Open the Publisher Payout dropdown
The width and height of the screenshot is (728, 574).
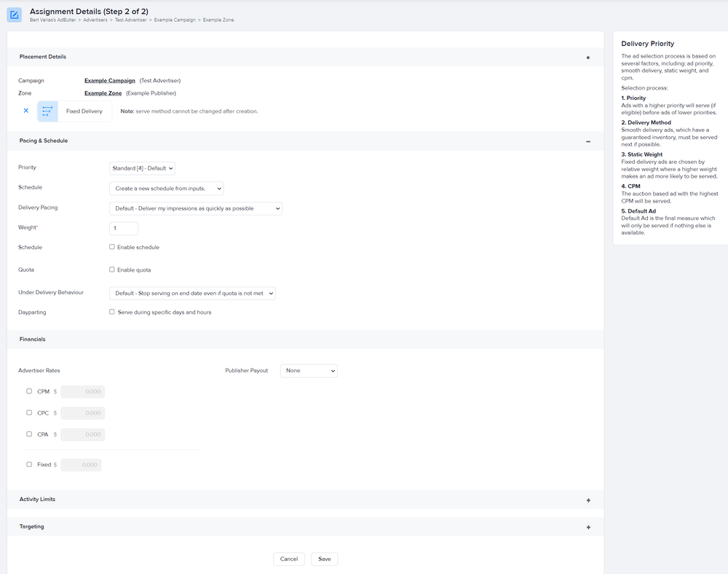pyautogui.click(x=309, y=371)
